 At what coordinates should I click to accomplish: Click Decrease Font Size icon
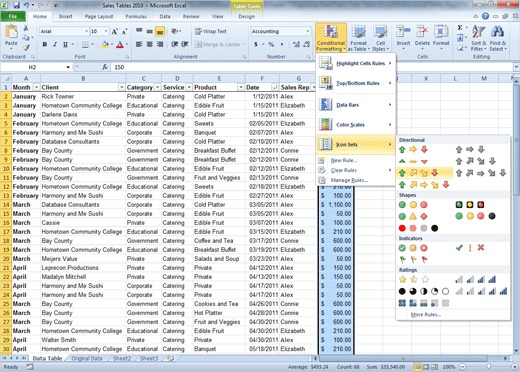124,32
